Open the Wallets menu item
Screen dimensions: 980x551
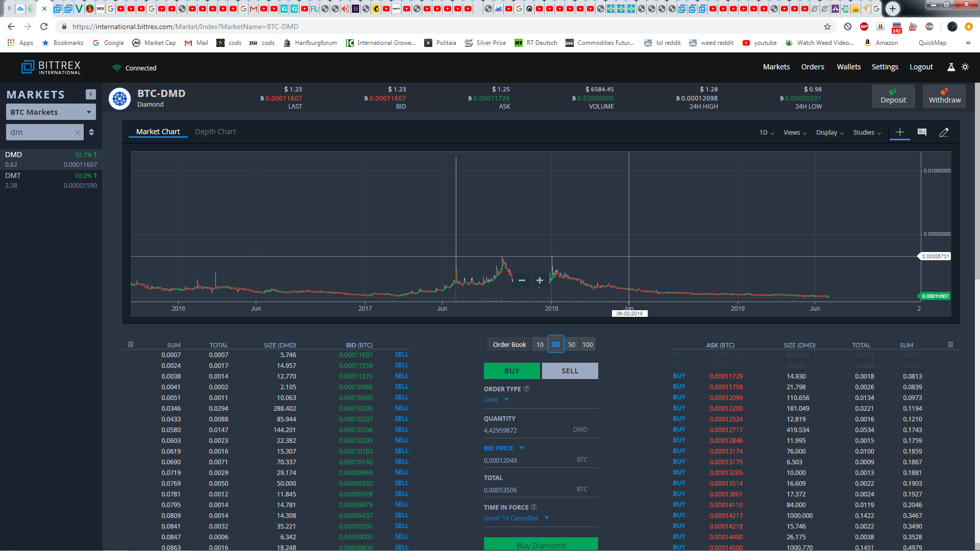(x=848, y=67)
